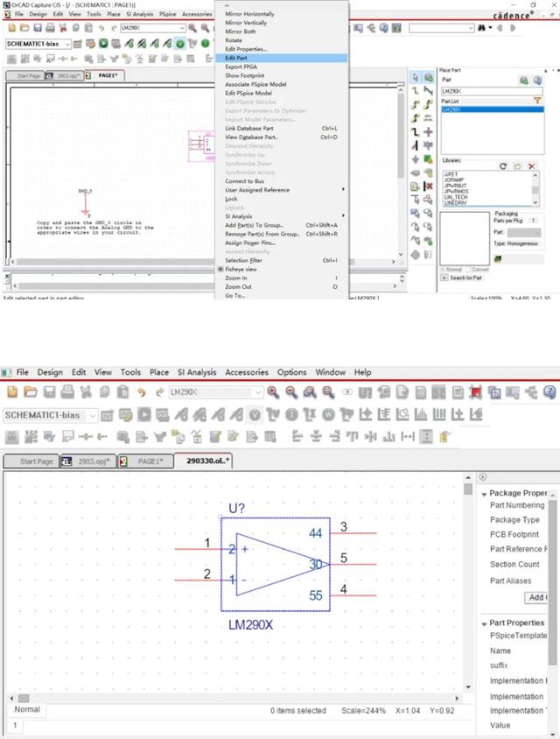Open LM290X part combo arrow in lower toolbar

click(x=257, y=391)
